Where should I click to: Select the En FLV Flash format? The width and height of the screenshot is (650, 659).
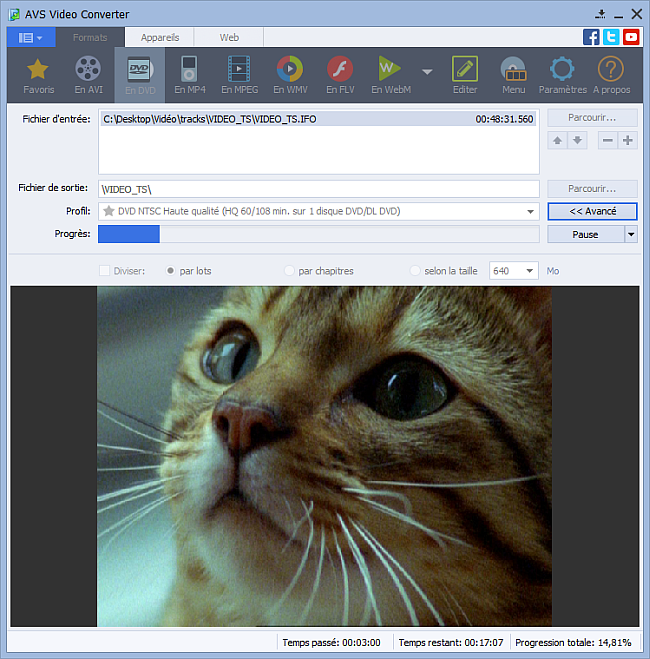340,74
